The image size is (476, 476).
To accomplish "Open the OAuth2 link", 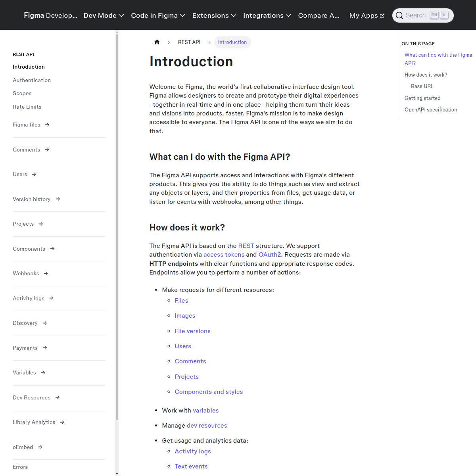I will [x=270, y=255].
